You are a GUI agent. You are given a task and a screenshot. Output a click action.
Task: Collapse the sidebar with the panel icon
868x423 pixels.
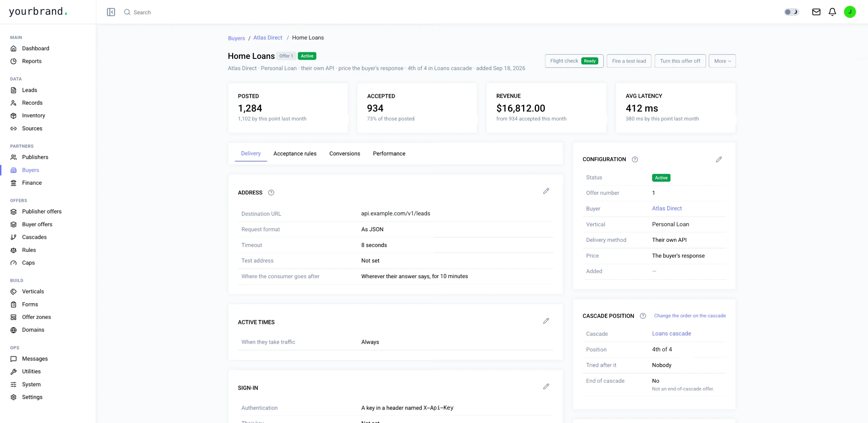coord(111,12)
